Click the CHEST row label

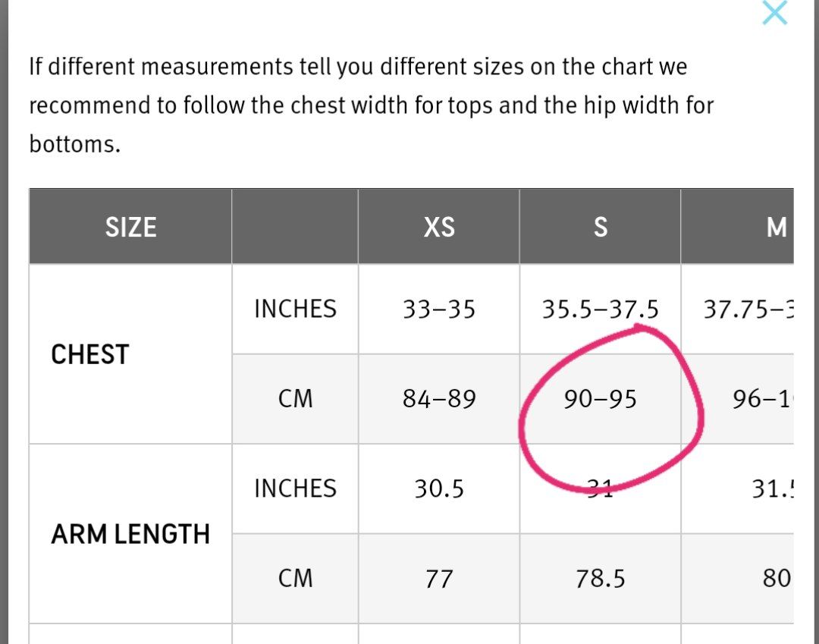click(x=90, y=354)
